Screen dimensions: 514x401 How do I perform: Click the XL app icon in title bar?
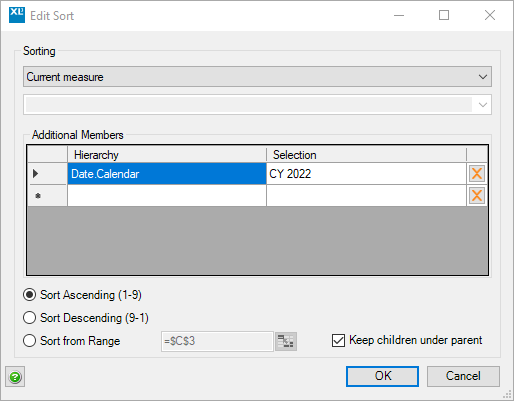coord(17,15)
